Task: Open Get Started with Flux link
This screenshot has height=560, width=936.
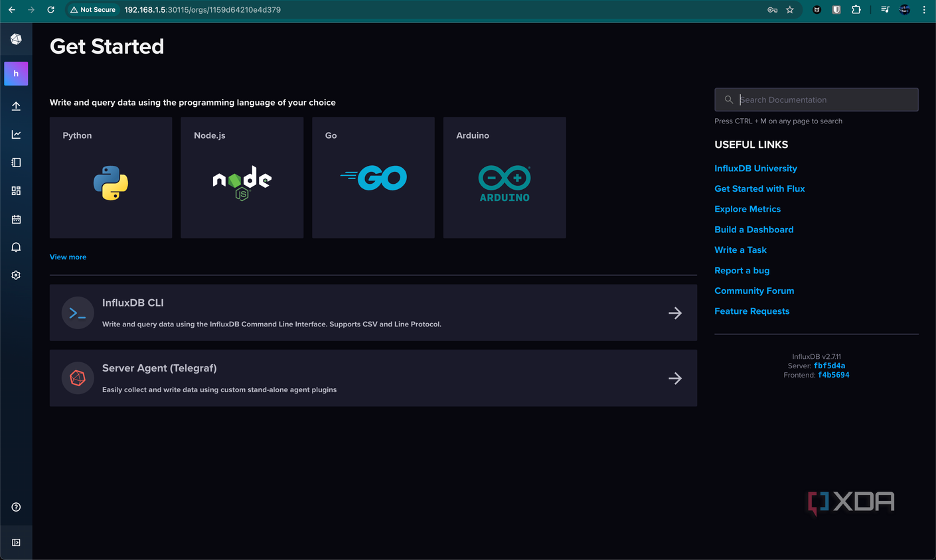Action: (x=759, y=189)
